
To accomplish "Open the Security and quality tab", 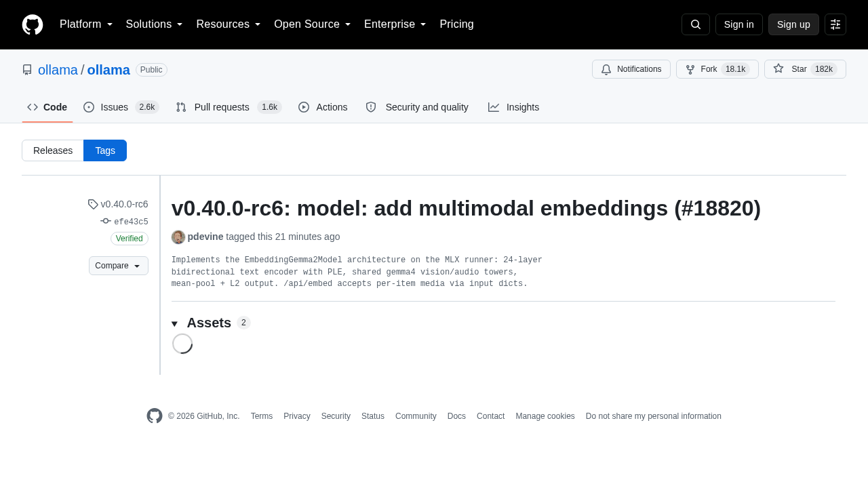I will pyautogui.click(x=417, y=107).
